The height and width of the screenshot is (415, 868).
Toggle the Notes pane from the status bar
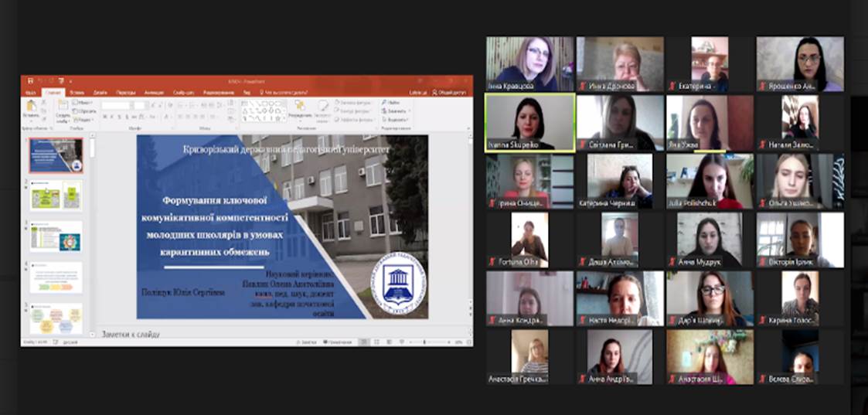(307, 342)
